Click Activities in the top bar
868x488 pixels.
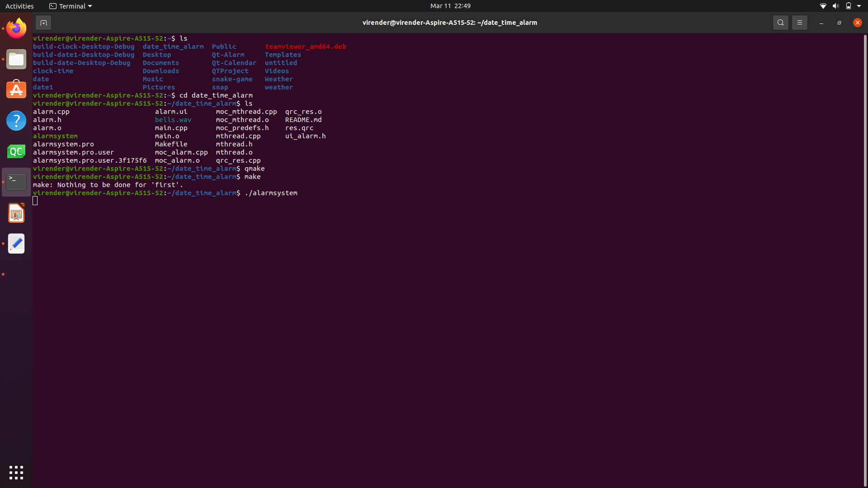[x=19, y=6]
